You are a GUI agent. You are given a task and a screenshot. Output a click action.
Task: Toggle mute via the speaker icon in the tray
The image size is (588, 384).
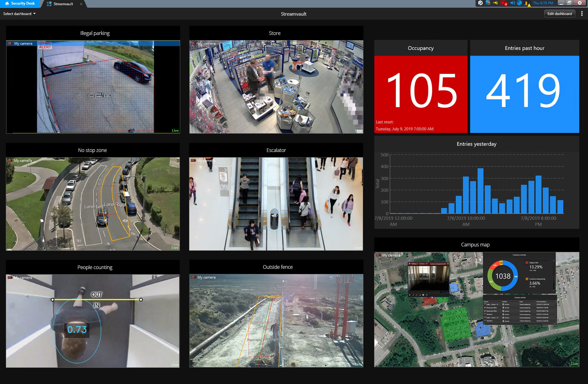coord(513,3)
